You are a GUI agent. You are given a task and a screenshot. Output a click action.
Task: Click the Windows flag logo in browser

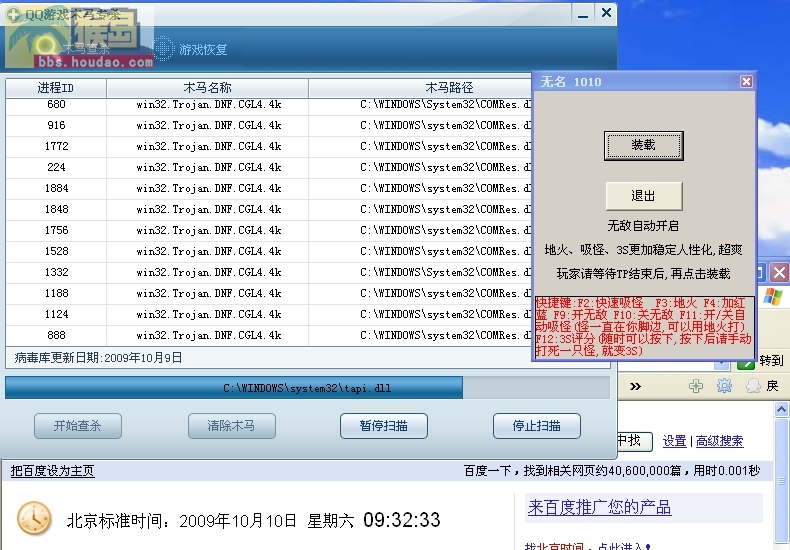pyautogui.click(x=773, y=297)
